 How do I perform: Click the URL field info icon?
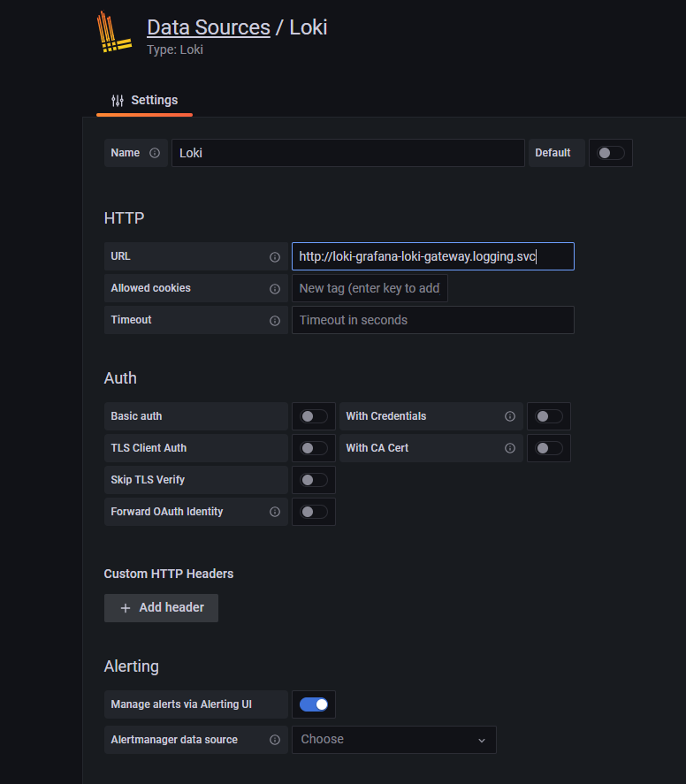(275, 257)
